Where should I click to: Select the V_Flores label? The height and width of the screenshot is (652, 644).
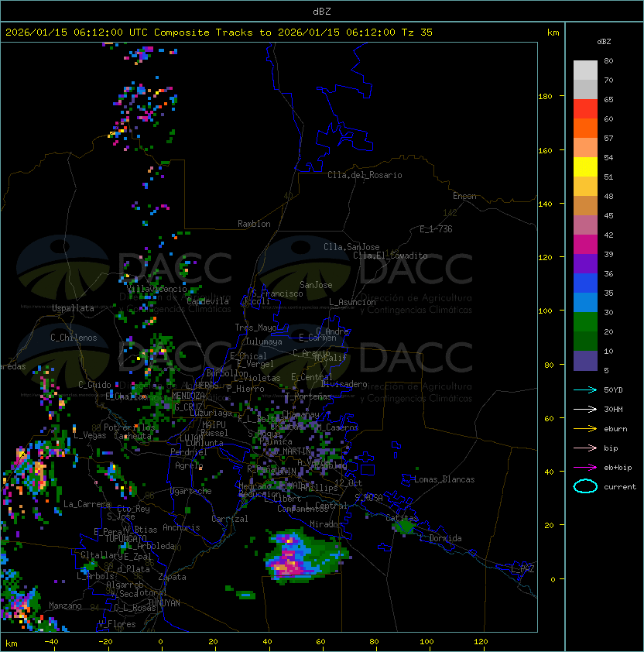coord(117,624)
